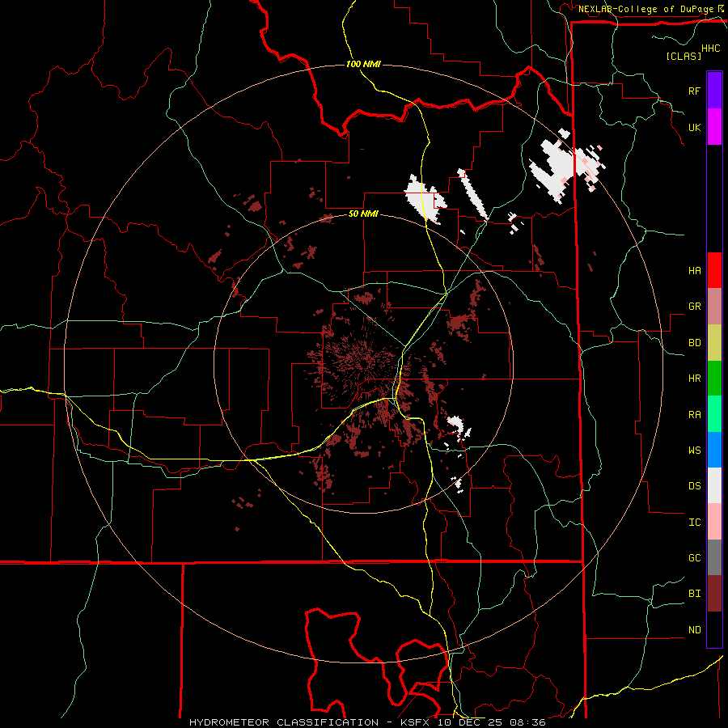Select the 'BI' legend label

tap(694, 594)
